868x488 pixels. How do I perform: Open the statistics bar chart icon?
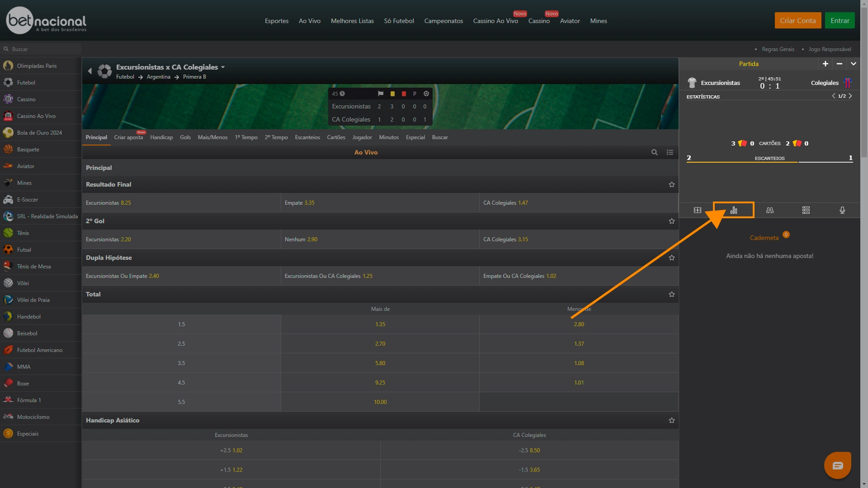(734, 210)
